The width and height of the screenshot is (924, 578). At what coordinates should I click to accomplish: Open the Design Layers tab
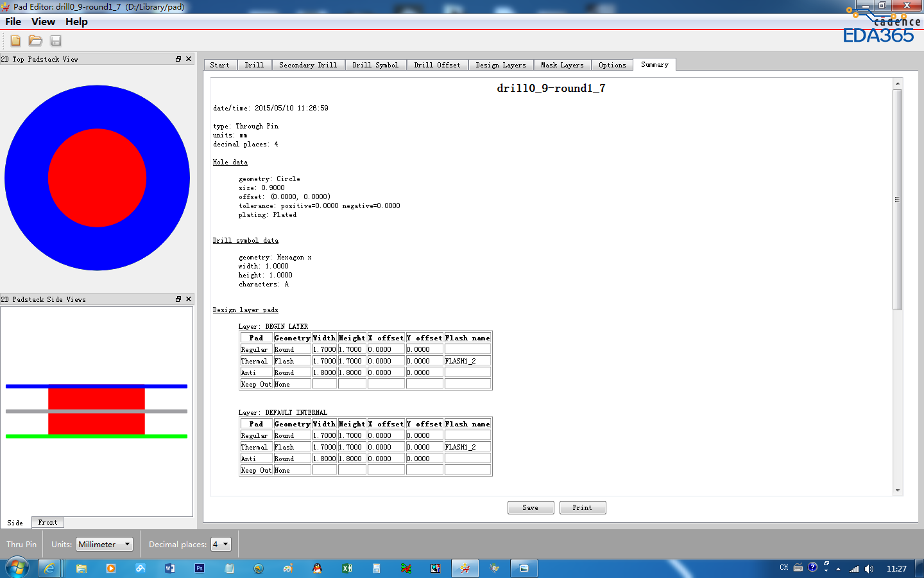[501, 65]
